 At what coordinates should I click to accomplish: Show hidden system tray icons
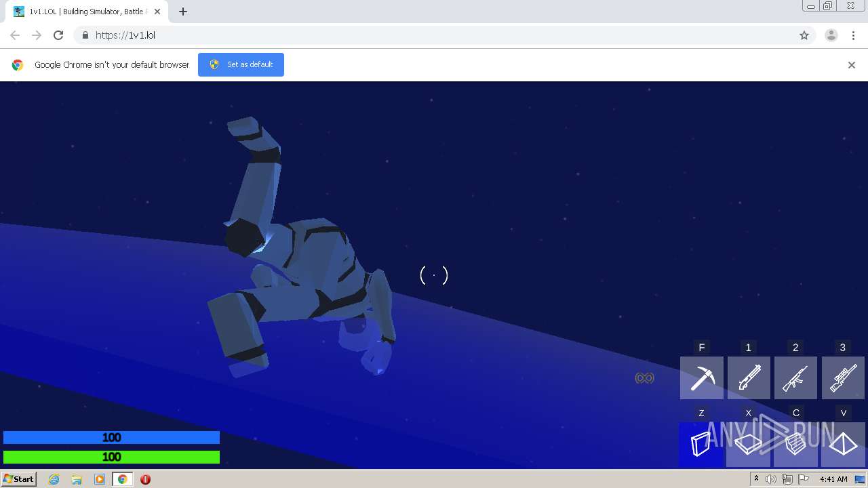pos(756,479)
